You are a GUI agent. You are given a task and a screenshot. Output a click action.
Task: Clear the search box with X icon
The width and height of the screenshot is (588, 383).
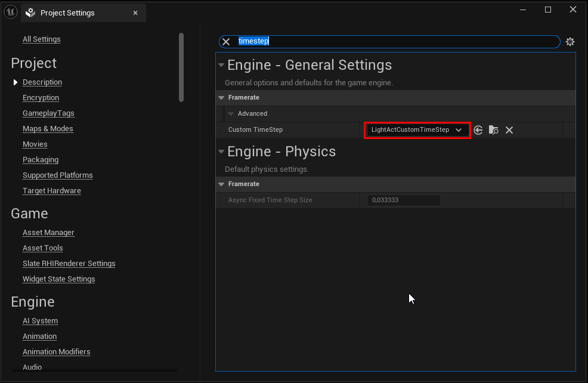pyautogui.click(x=226, y=42)
